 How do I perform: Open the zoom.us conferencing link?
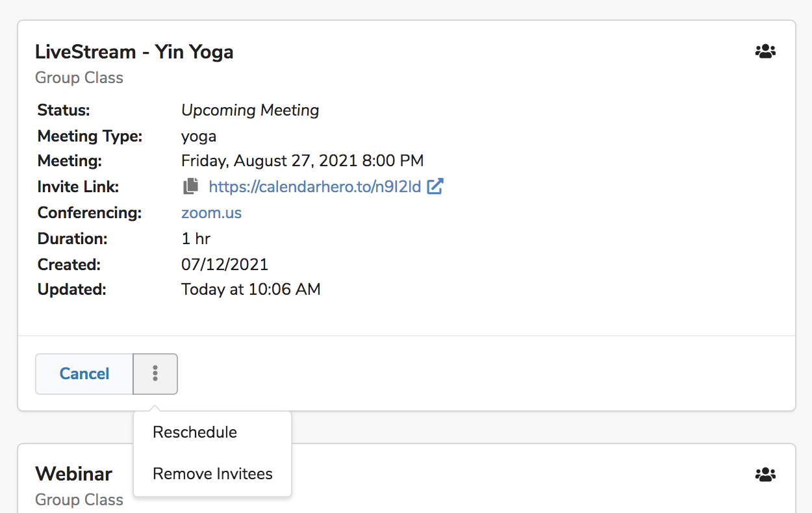click(212, 213)
